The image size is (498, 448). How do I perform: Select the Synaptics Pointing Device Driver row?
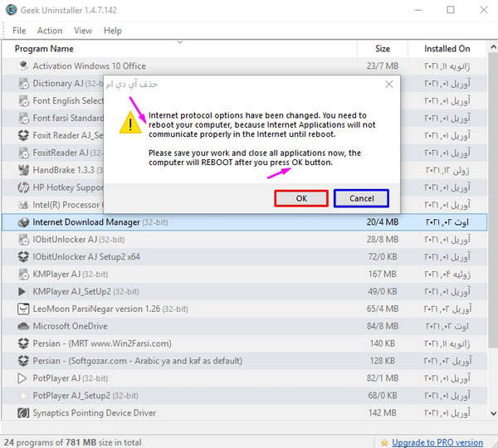(x=245, y=413)
